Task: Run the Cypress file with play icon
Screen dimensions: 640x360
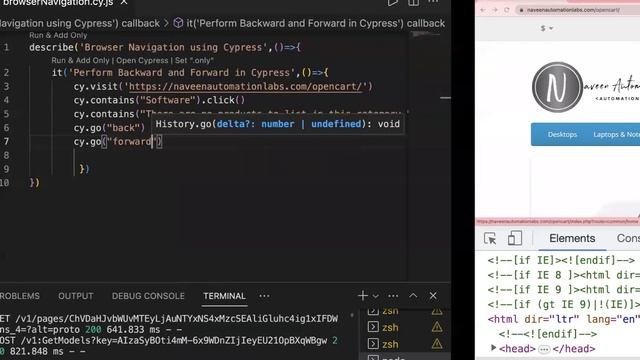Action: point(392,3)
